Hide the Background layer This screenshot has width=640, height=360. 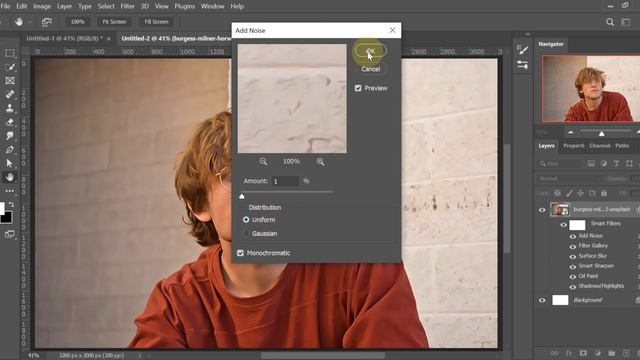pos(542,300)
